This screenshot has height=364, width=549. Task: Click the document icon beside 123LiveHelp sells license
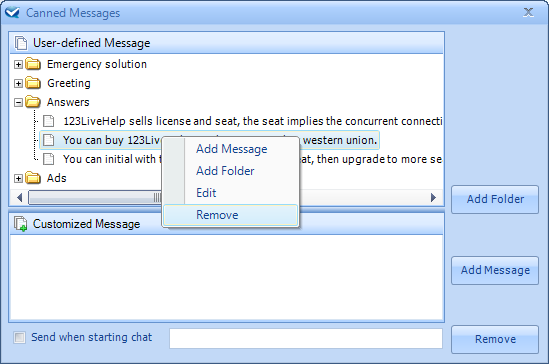tap(48, 121)
